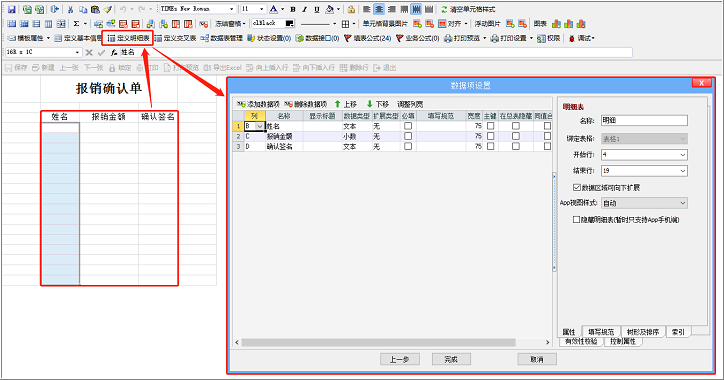Switch to the 索引 tab
Image resolution: width=724 pixels, height=380 pixels.
(x=678, y=332)
